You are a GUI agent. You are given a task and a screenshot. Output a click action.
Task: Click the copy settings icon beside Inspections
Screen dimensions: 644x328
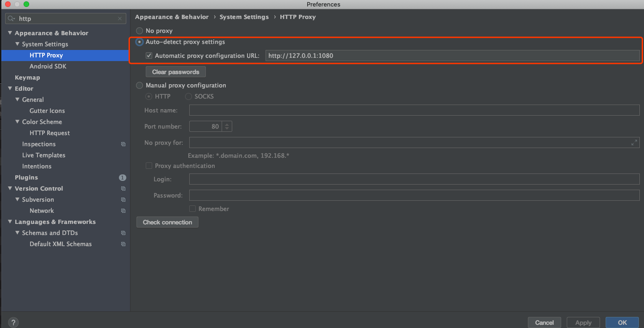pos(123,144)
